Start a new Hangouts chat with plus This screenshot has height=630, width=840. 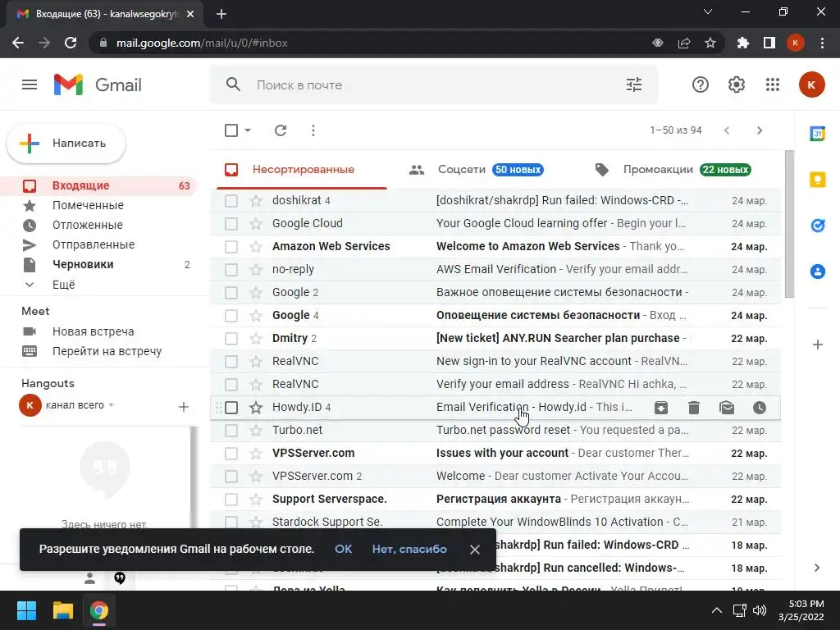(x=183, y=407)
